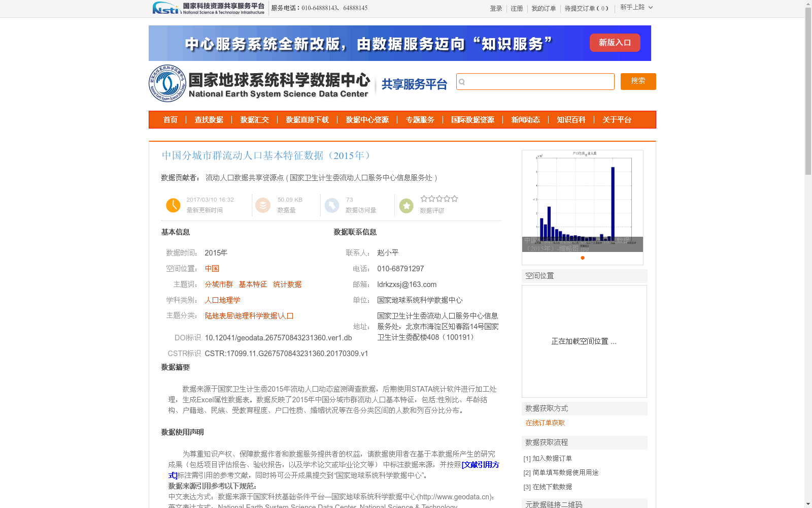Click the 在线订单获取 link
The width and height of the screenshot is (812, 508).
point(545,423)
